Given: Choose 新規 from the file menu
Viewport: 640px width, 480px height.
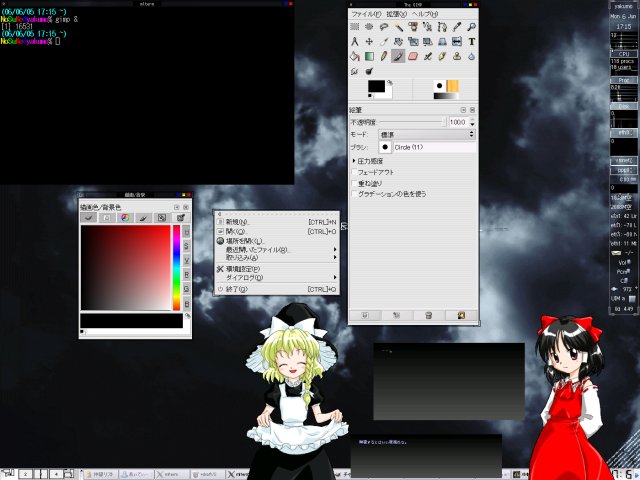Looking at the screenshot, I should (x=276, y=222).
